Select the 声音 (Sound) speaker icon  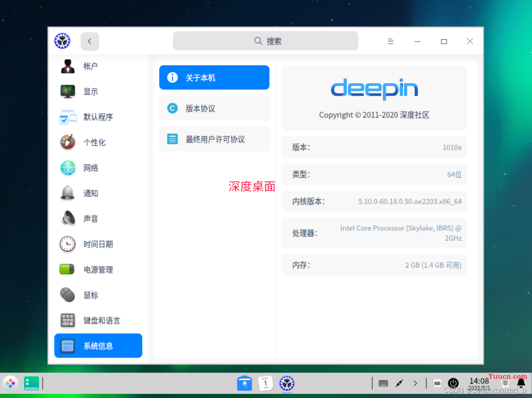coord(68,218)
